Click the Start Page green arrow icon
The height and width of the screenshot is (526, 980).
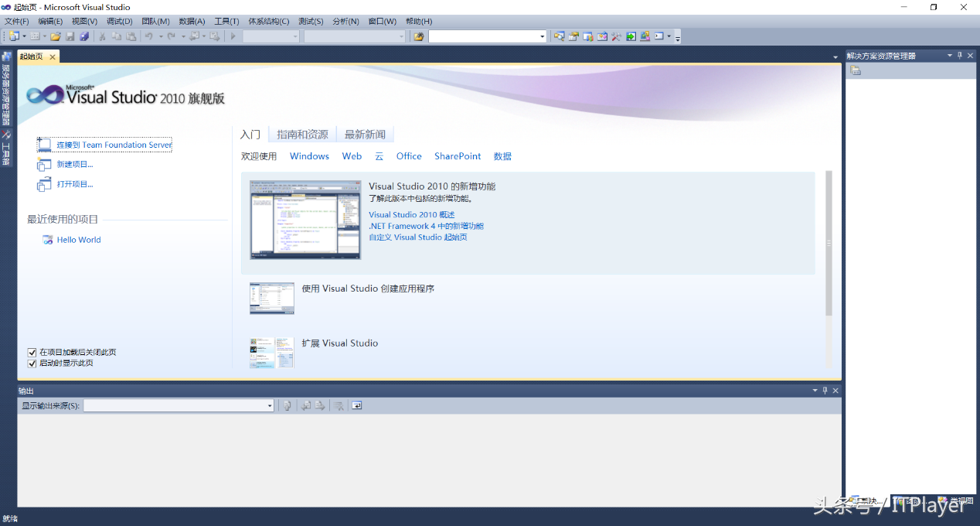[x=631, y=36]
